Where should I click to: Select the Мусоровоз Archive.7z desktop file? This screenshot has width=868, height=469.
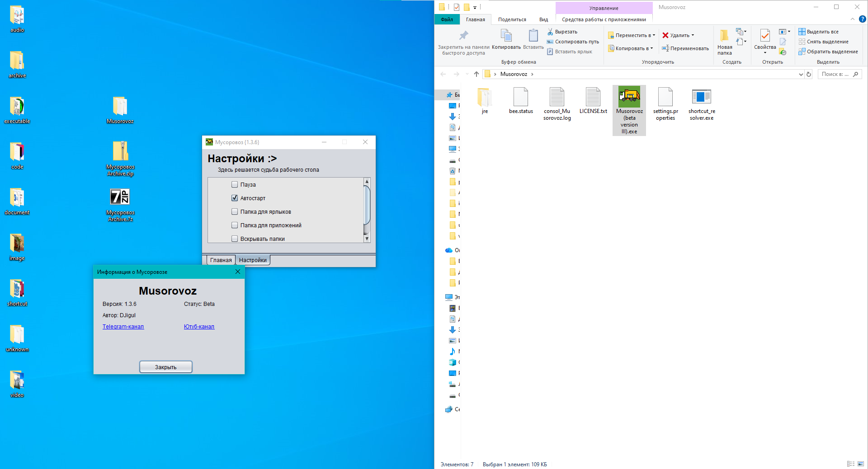120,205
